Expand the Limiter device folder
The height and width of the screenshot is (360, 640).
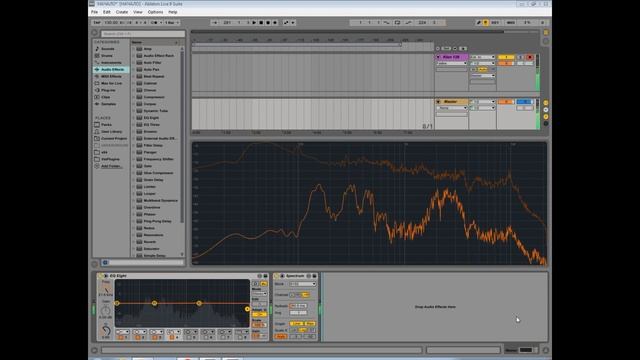point(133,187)
